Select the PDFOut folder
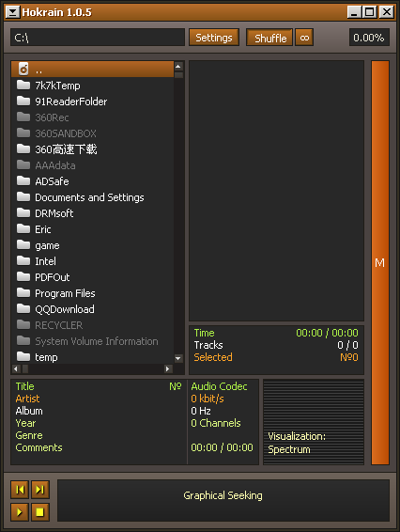The height and width of the screenshot is (532, 400). (92, 277)
